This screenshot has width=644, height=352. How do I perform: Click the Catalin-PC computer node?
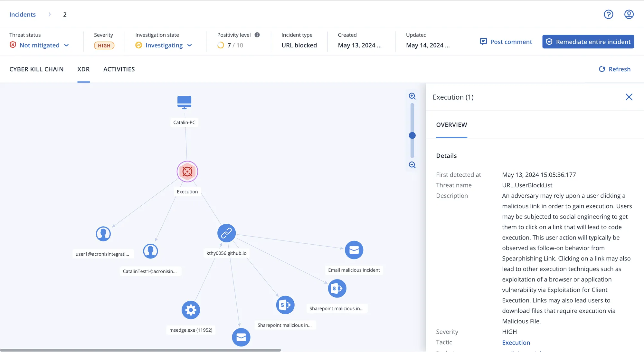[184, 102]
